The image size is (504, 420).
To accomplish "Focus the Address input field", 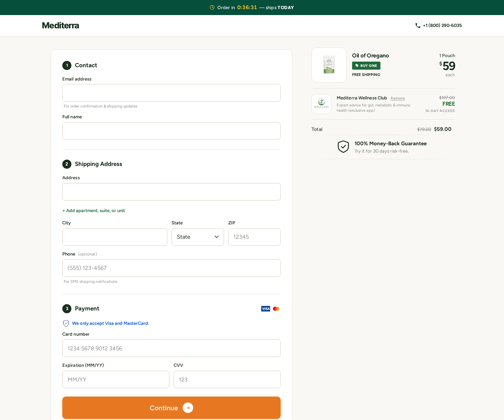I will pos(171,192).
